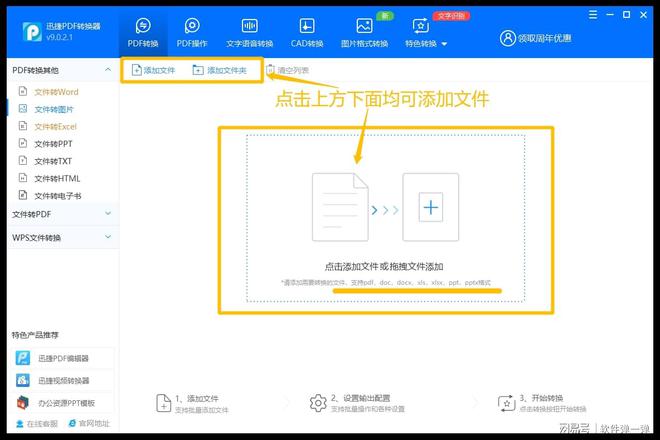Open the 图片格式转换 tab
660x440 pixels.
[364, 32]
